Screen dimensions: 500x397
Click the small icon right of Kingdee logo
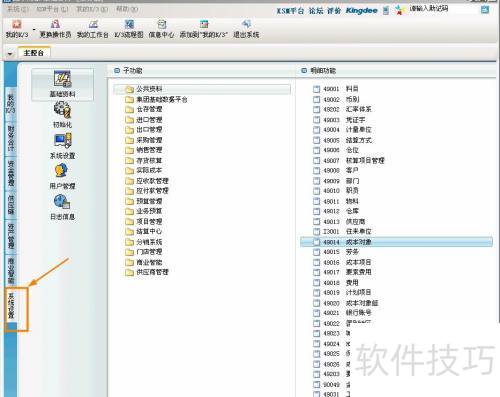pyautogui.click(x=385, y=11)
